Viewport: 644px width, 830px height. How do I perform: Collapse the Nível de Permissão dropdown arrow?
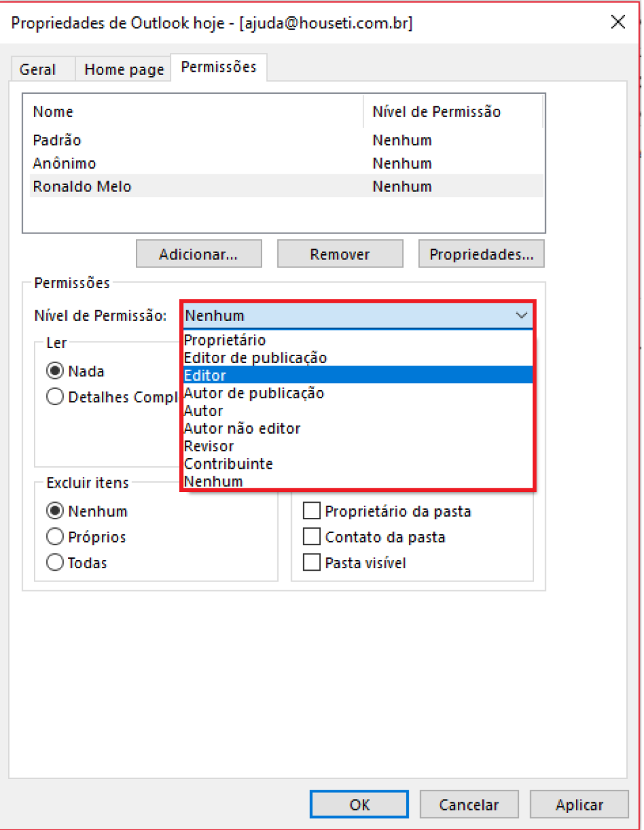pyautogui.click(x=521, y=315)
